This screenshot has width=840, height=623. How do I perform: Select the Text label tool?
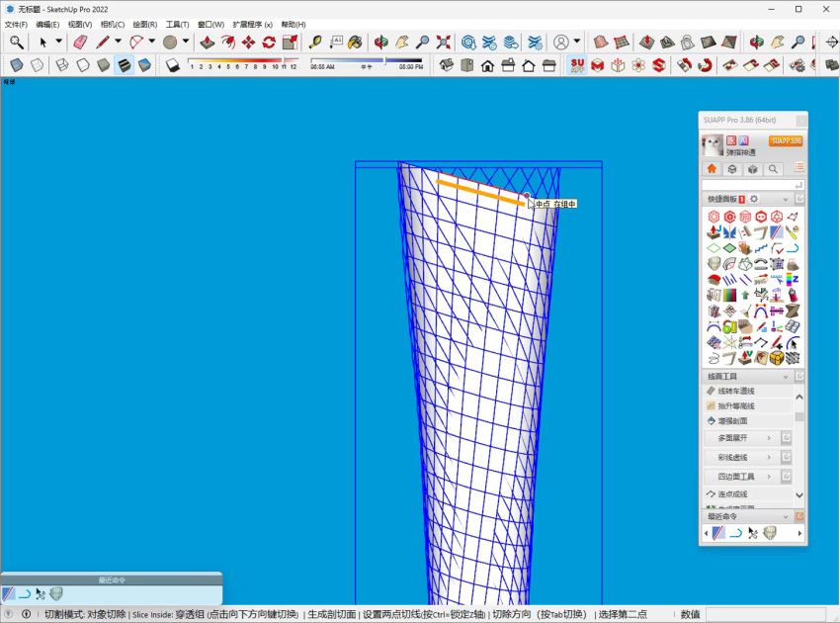pyautogui.click(x=336, y=42)
